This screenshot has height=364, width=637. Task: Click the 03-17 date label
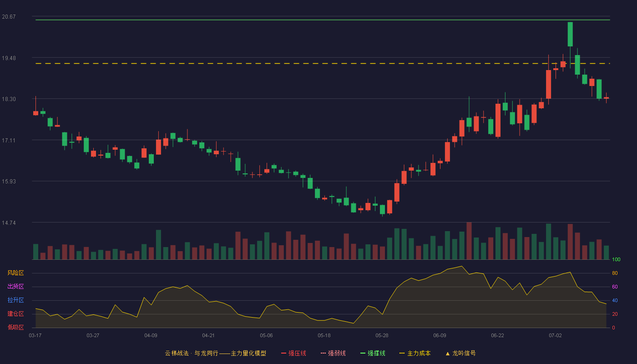(x=35, y=335)
